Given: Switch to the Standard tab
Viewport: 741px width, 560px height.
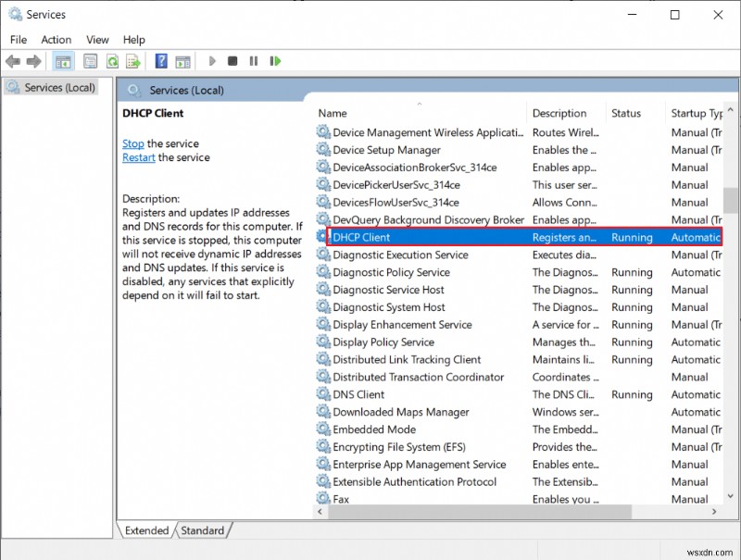Looking at the screenshot, I should tap(203, 530).
